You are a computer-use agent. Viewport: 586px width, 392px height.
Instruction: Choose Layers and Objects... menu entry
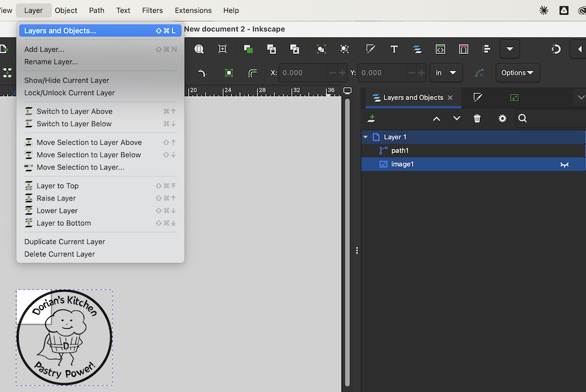(100, 30)
